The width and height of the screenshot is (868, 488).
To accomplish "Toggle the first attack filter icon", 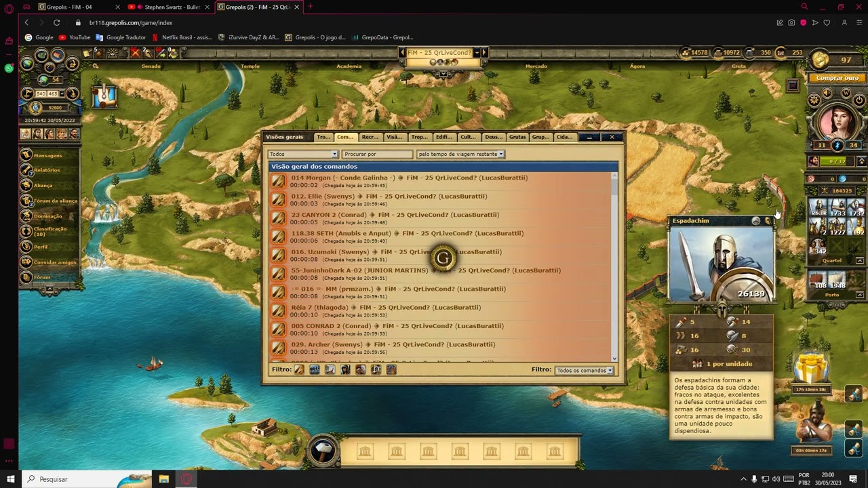I will (299, 369).
